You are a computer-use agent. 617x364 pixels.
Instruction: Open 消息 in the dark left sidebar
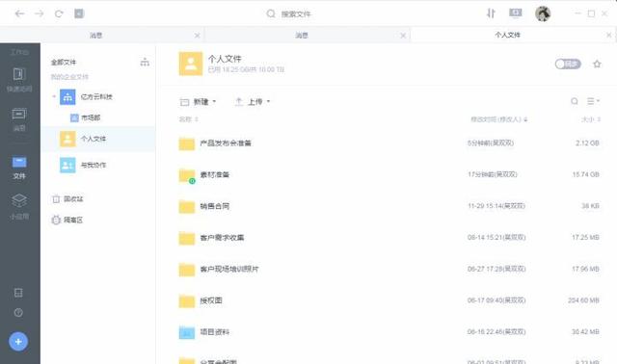click(x=19, y=119)
